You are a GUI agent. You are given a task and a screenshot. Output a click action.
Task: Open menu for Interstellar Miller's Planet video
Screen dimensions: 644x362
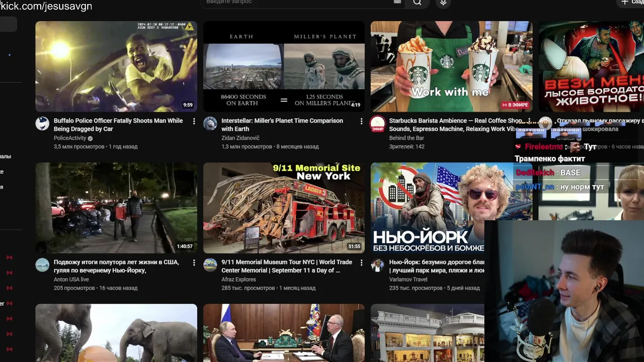[361, 121]
